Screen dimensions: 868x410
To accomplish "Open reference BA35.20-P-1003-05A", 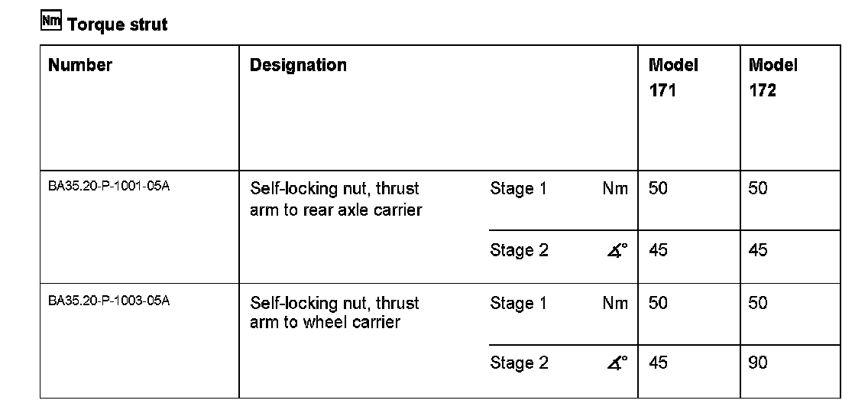I will [109, 301].
